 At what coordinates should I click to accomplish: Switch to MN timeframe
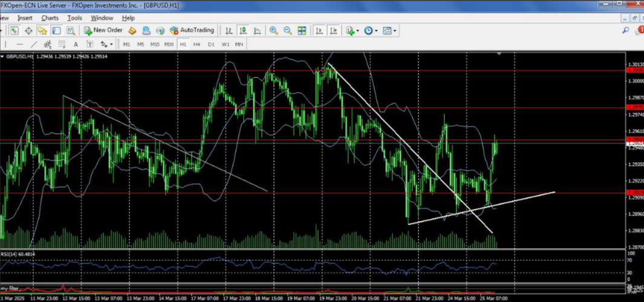click(x=239, y=44)
